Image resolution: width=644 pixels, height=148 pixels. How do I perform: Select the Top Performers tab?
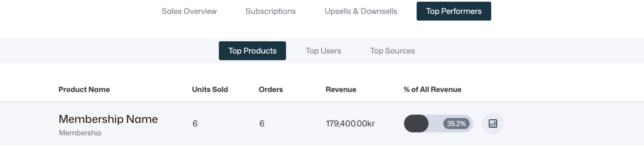453,11
